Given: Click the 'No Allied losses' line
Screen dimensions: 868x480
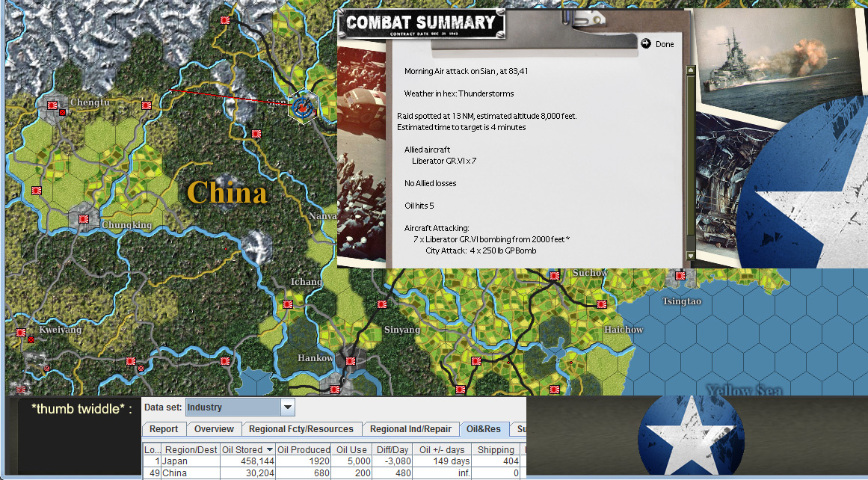Looking at the screenshot, I should point(430,183).
